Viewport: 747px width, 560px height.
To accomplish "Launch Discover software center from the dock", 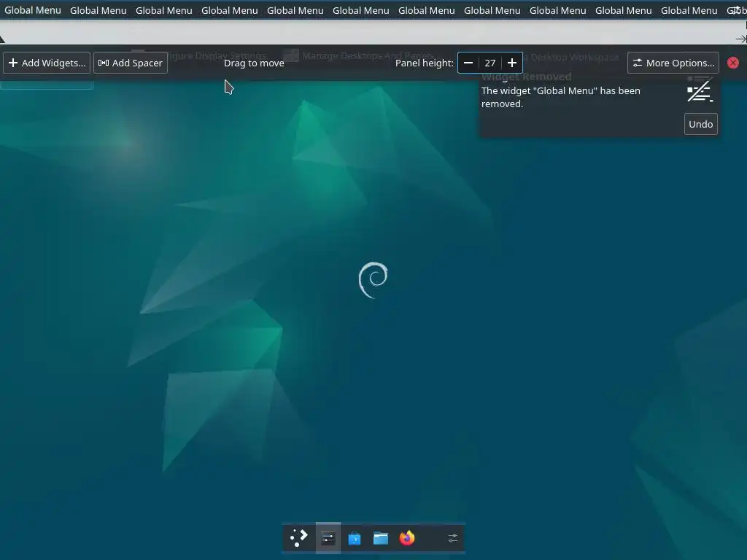I will pos(355,538).
